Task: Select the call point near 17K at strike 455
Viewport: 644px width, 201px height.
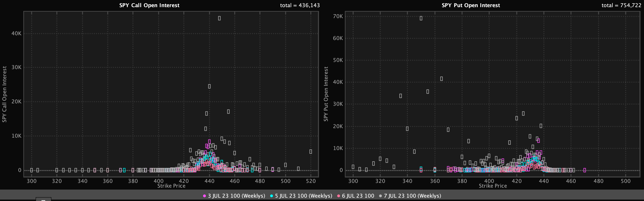Action: pyautogui.click(x=228, y=112)
